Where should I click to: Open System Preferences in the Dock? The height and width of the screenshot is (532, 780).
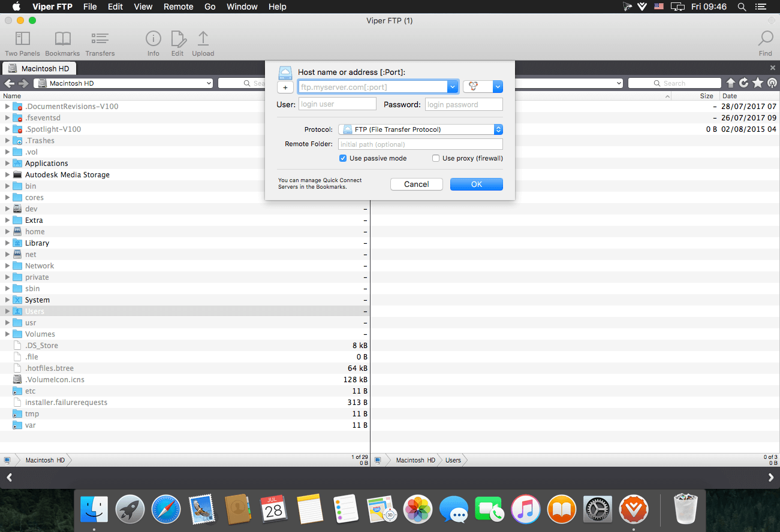tap(597, 509)
